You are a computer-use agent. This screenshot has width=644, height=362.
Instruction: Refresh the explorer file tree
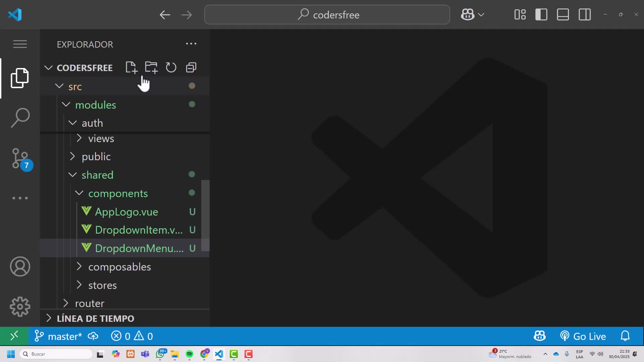pyautogui.click(x=171, y=67)
